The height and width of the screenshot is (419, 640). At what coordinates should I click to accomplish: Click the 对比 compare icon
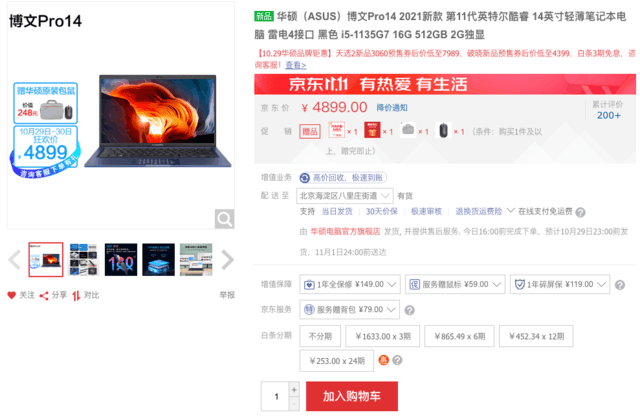click(77, 295)
